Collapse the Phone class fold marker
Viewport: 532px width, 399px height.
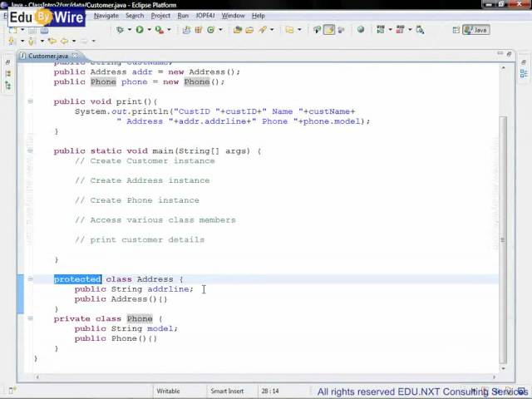point(30,318)
